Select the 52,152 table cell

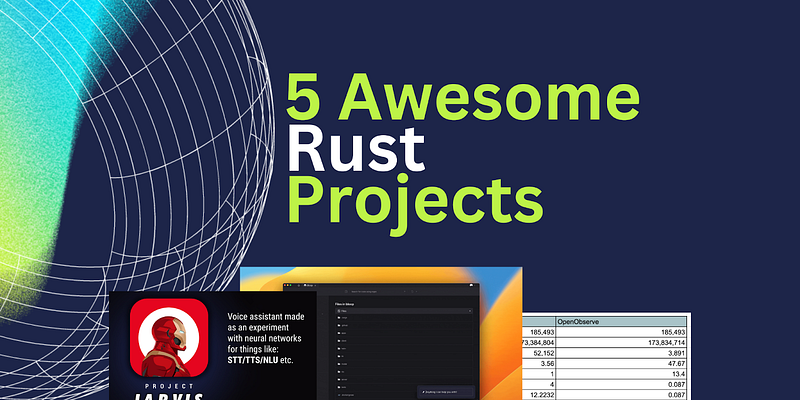539,353
